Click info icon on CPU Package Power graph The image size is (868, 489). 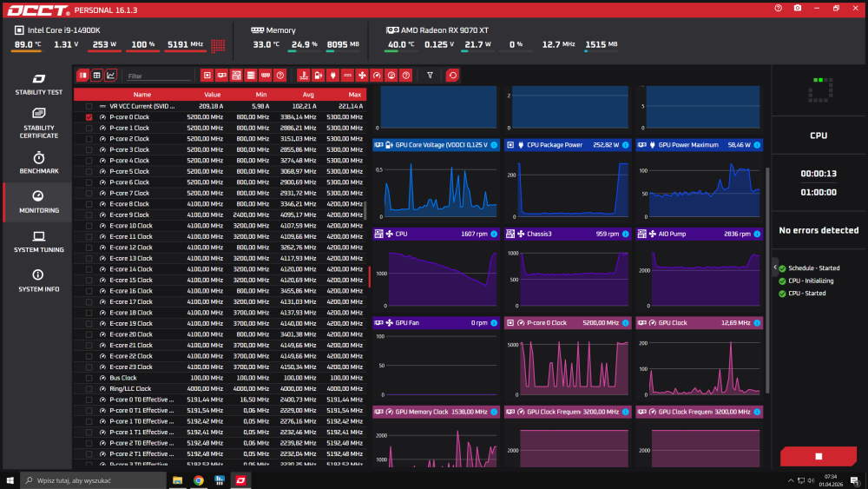pos(625,144)
